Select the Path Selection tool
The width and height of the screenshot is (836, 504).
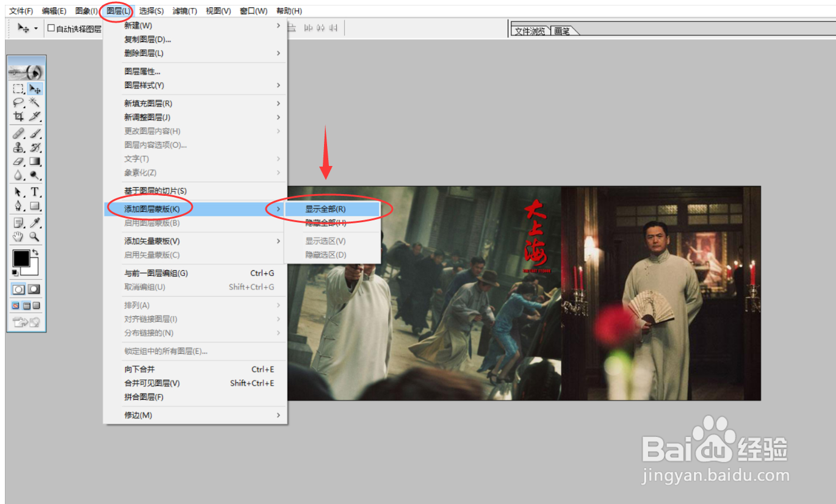pyautogui.click(x=19, y=192)
